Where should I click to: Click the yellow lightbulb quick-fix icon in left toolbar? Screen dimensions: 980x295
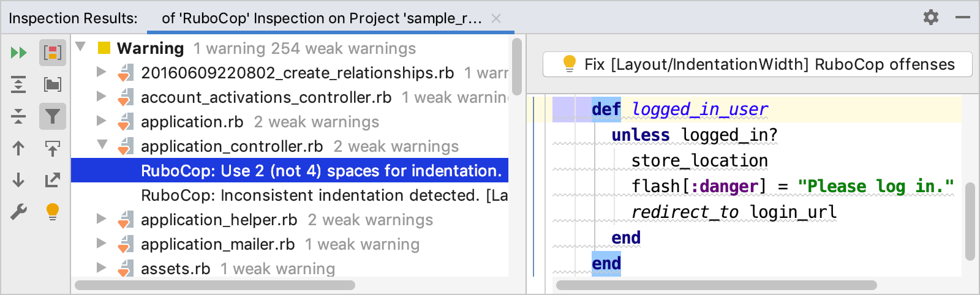(x=53, y=212)
